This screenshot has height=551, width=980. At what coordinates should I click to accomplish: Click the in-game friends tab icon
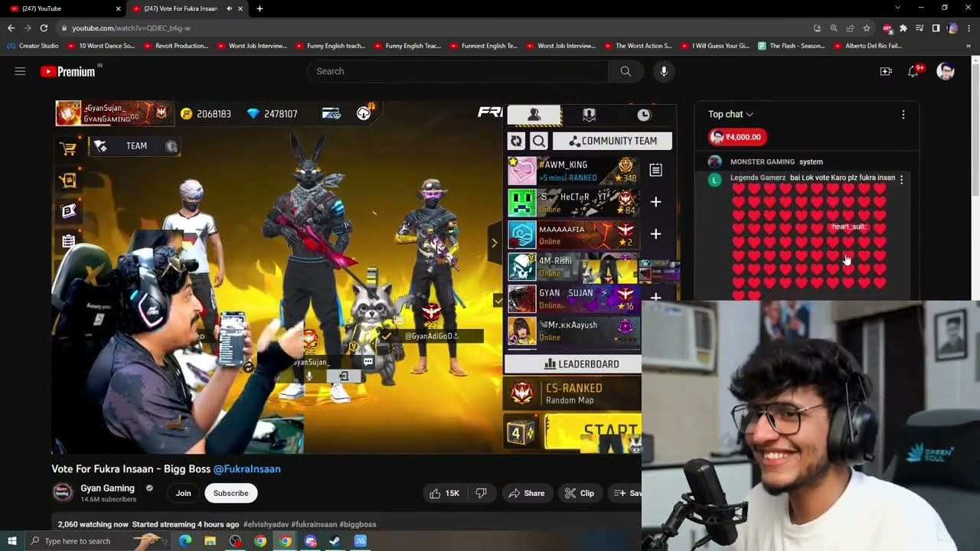point(534,114)
